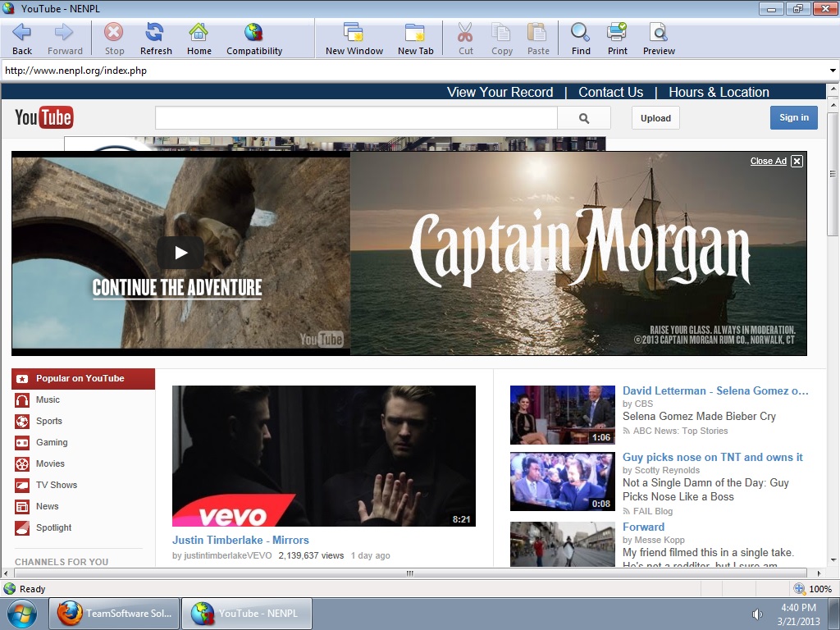840x630 pixels.
Task: Open Music category in sidebar
Action: 48,399
